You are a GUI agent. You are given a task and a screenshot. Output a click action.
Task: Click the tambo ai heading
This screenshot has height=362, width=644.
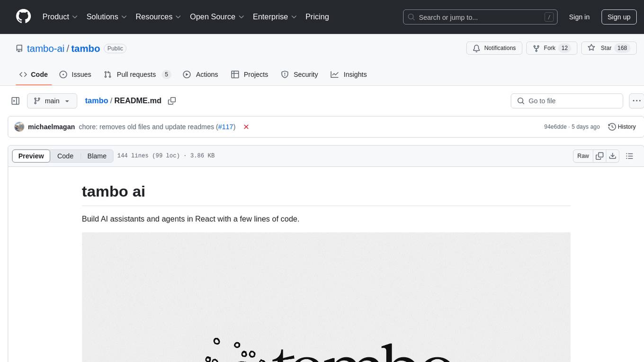[x=114, y=191]
